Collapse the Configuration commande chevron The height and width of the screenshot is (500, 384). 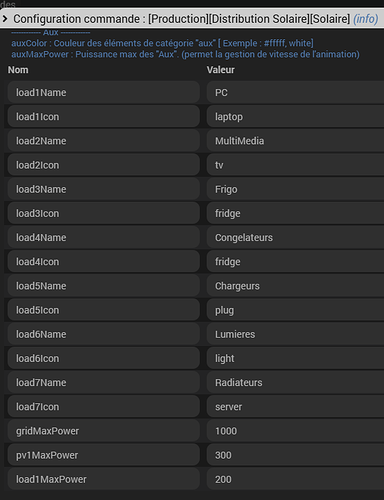pos(5,19)
